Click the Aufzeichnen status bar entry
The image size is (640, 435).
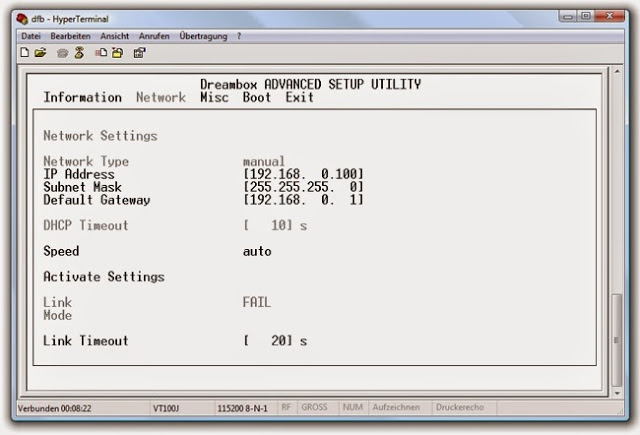coord(396,407)
